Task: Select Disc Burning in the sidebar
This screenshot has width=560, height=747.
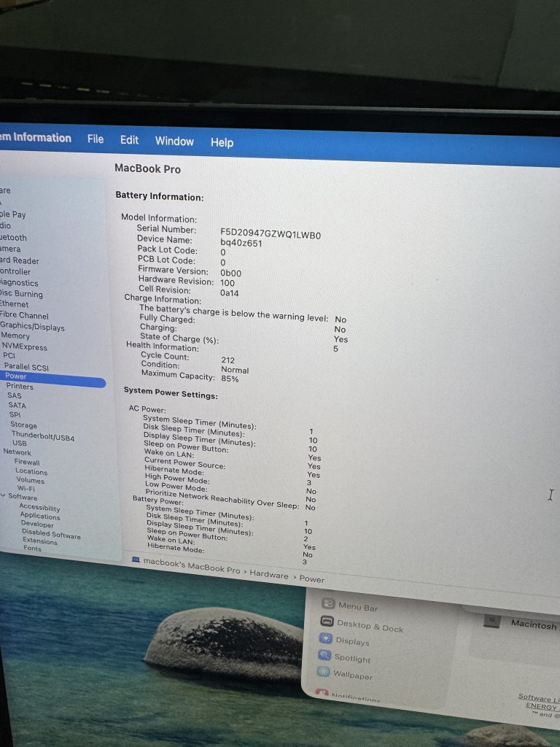Action: tap(21, 293)
